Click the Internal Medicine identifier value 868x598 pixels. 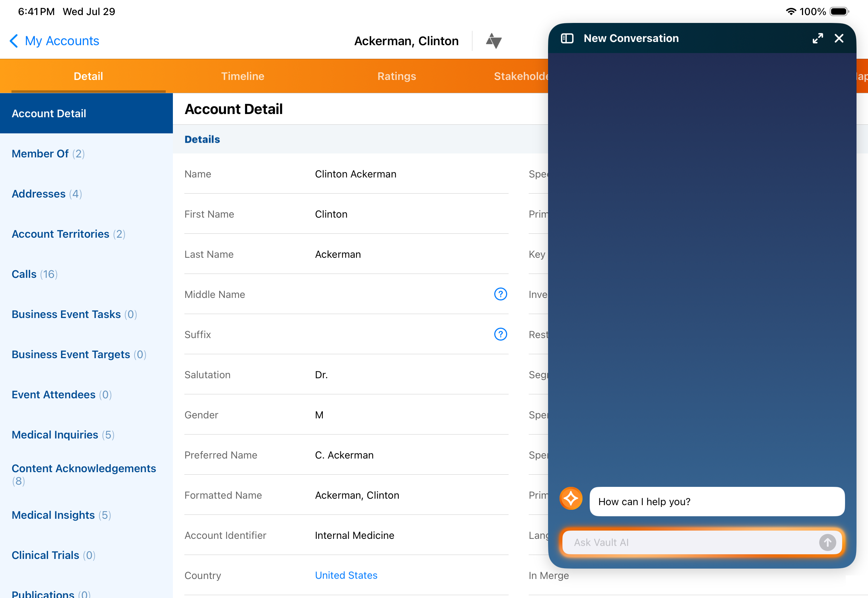click(x=354, y=535)
